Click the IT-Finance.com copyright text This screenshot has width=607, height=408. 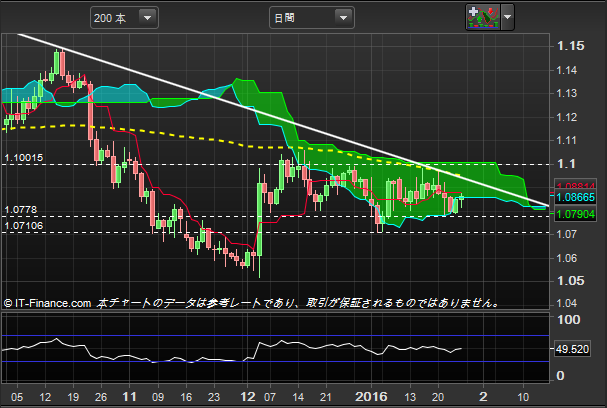[x=47, y=303]
